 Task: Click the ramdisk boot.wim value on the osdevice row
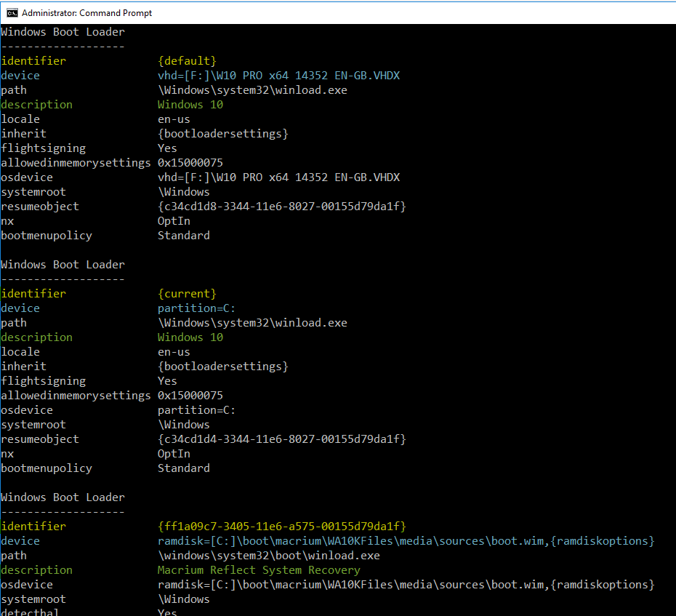pyautogui.click(x=406, y=585)
